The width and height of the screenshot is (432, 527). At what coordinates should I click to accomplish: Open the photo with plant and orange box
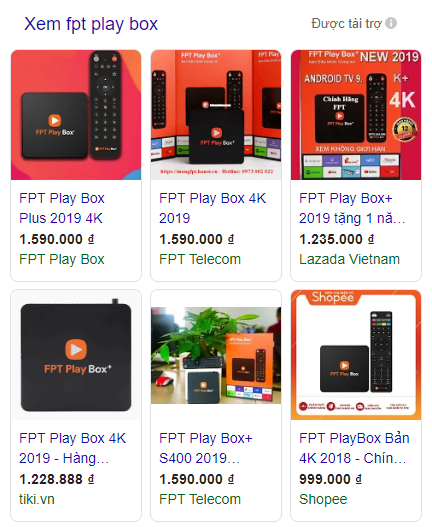[x=216, y=355]
